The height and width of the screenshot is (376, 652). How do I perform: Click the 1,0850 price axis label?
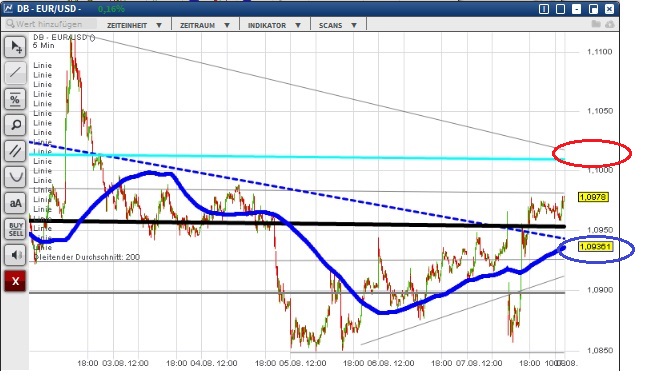[x=600, y=350]
